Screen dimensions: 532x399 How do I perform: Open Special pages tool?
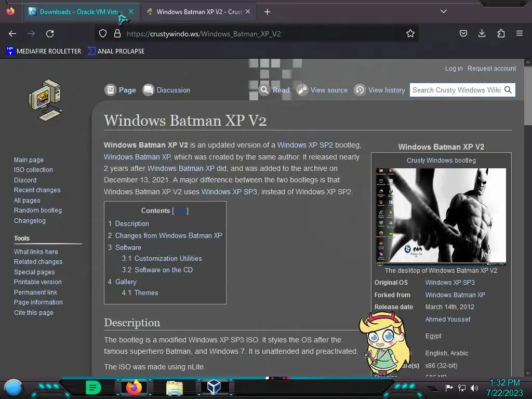click(34, 272)
